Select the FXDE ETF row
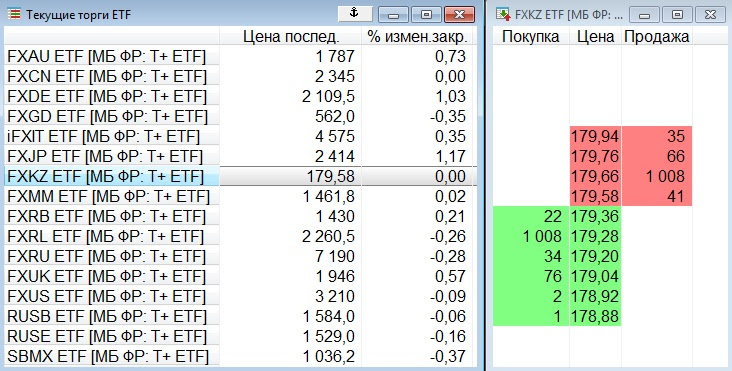 (240, 97)
